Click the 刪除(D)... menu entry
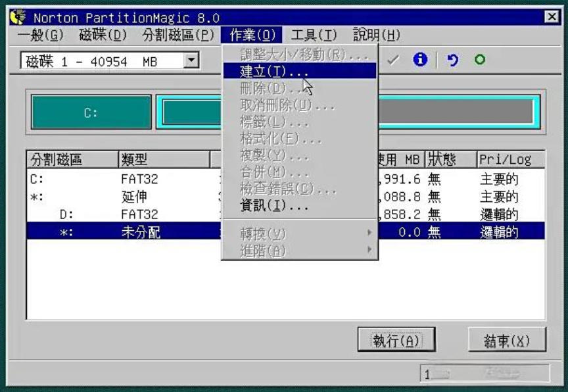This screenshot has width=568, height=392. pyautogui.click(x=300, y=88)
